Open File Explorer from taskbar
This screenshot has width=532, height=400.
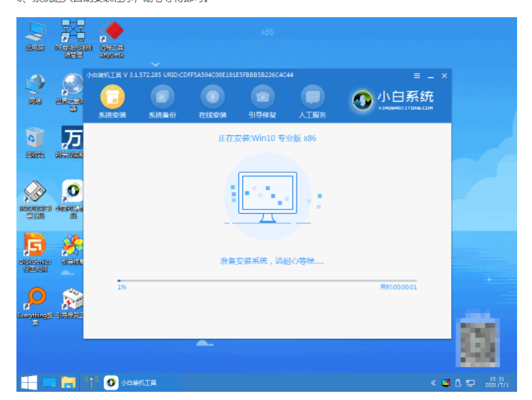[x=69, y=383]
